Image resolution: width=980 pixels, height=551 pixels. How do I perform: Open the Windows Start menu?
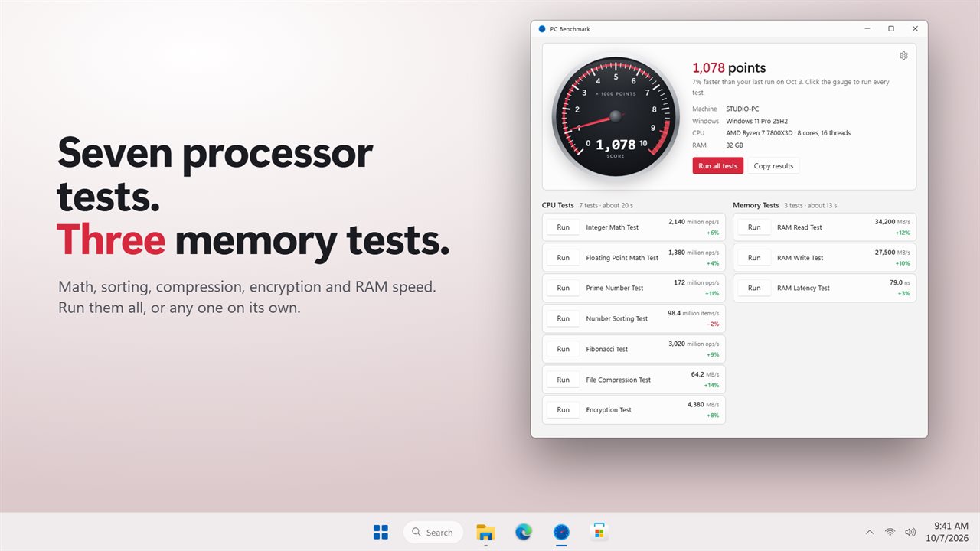point(381,532)
